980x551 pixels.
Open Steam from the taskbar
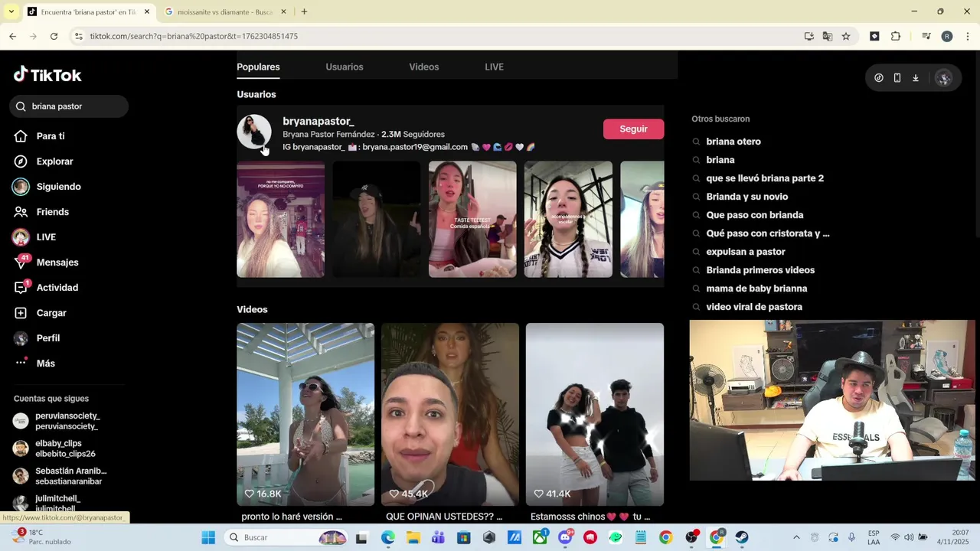point(742,537)
